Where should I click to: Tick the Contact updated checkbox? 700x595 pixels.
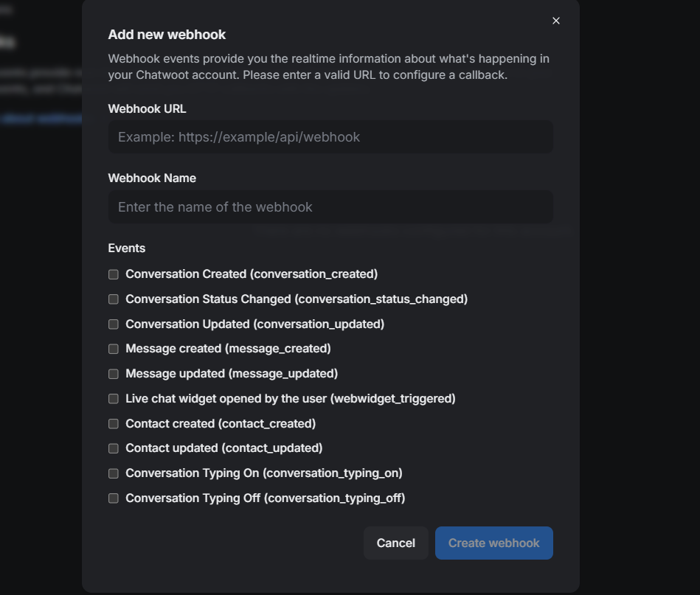pyautogui.click(x=114, y=448)
